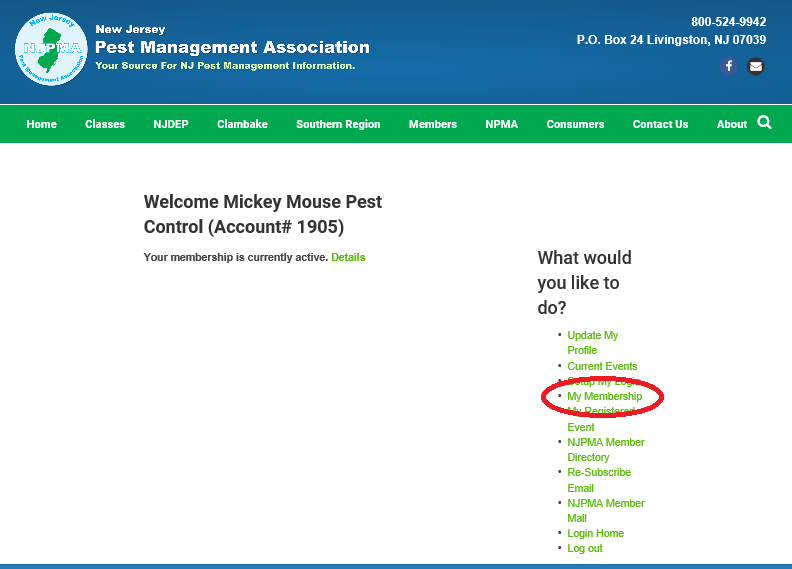Click the Welcome Mickey Mouse Pest Control heading
Screen dimensions: 792x569
263,214
